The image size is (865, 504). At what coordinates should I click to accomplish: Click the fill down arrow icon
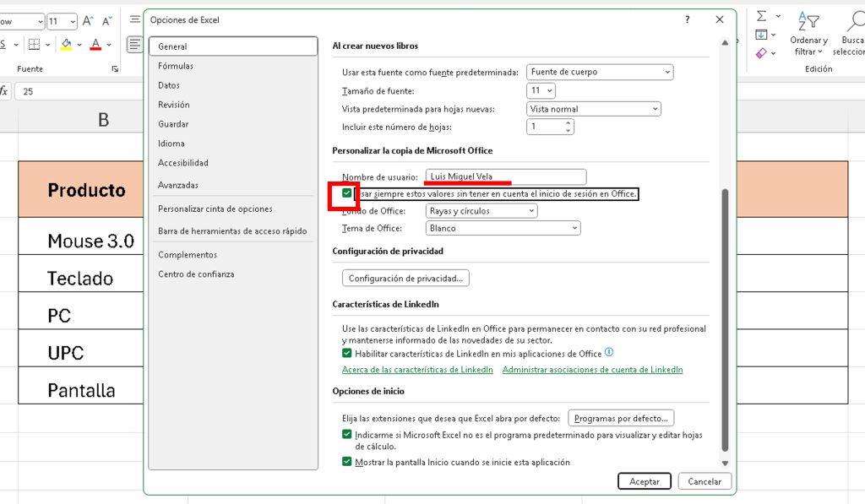pos(761,35)
